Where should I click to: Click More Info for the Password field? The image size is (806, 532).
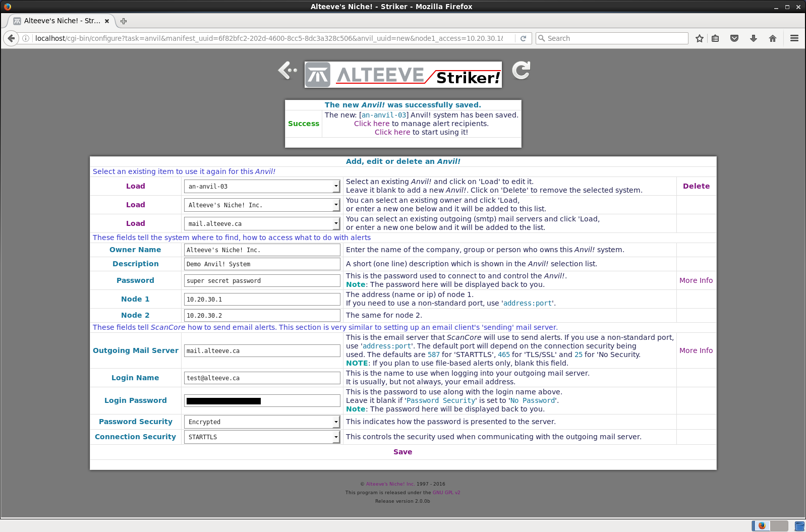coord(696,280)
